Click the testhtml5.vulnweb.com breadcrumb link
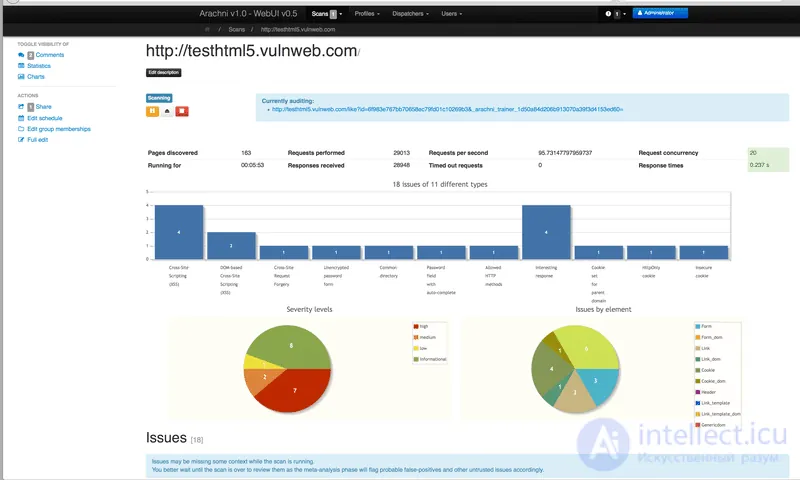Image resolution: width=800 pixels, height=480 pixels. pyautogui.click(x=298, y=30)
